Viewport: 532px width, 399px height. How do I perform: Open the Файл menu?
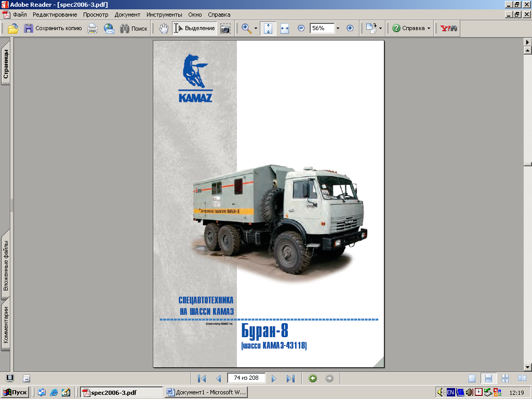pyautogui.click(x=20, y=15)
